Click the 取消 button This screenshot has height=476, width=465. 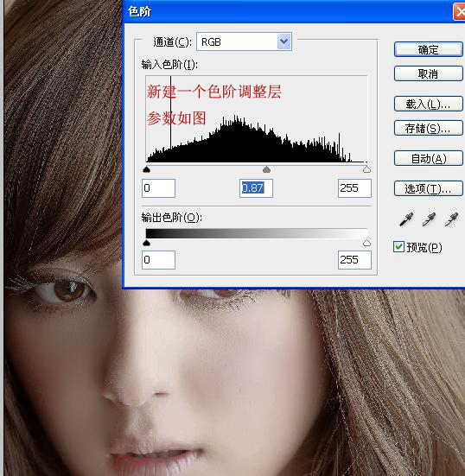pos(428,73)
